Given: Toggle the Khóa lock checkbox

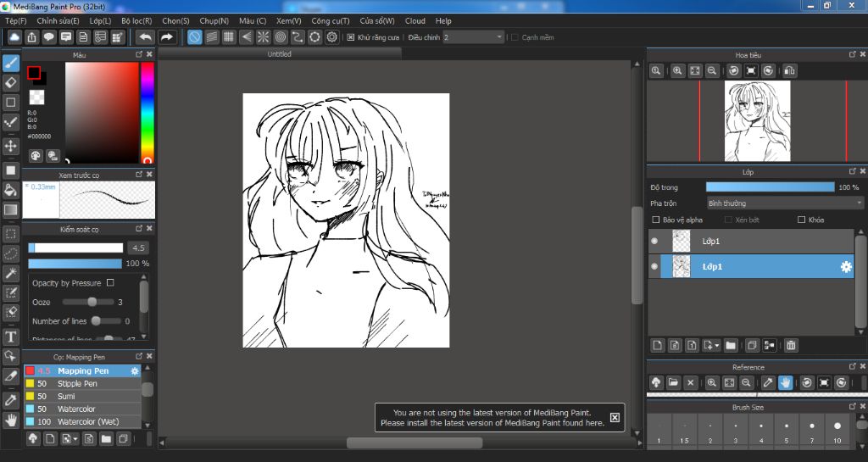Looking at the screenshot, I should 801,220.
